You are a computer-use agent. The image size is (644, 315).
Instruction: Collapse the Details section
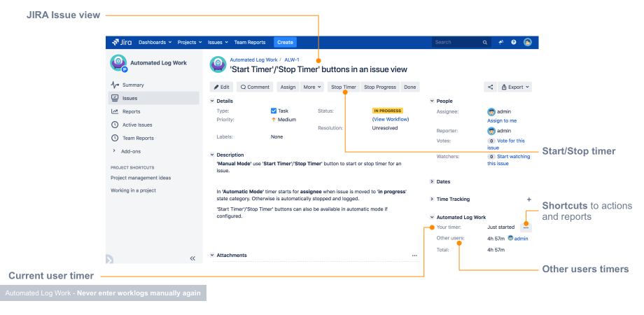pos(212,101)
